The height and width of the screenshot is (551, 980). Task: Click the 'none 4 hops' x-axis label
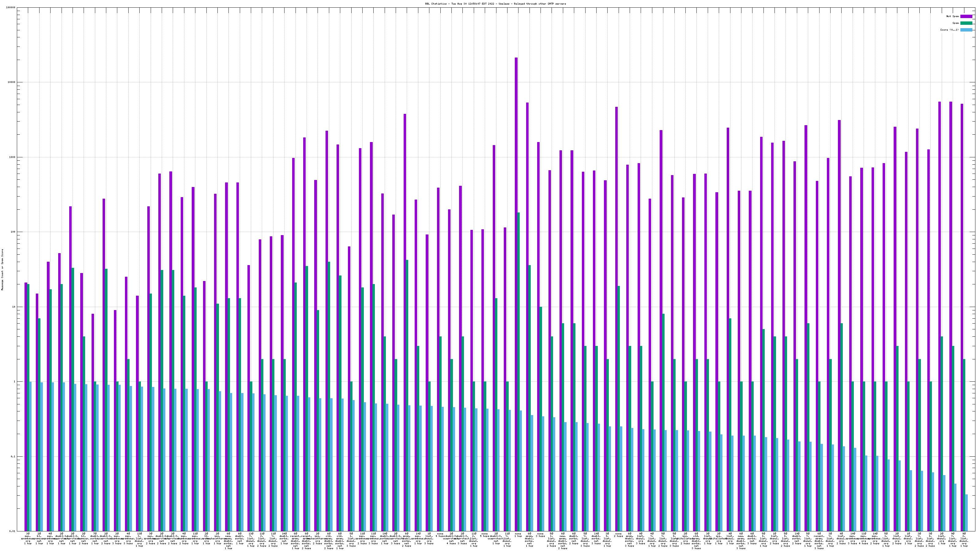(440, 535)
